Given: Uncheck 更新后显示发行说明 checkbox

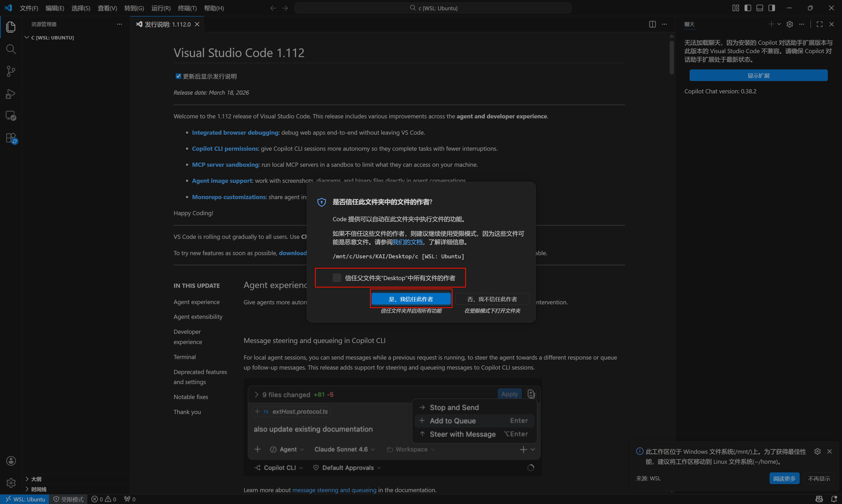Looking at the screenshot, I should (178, 76).
